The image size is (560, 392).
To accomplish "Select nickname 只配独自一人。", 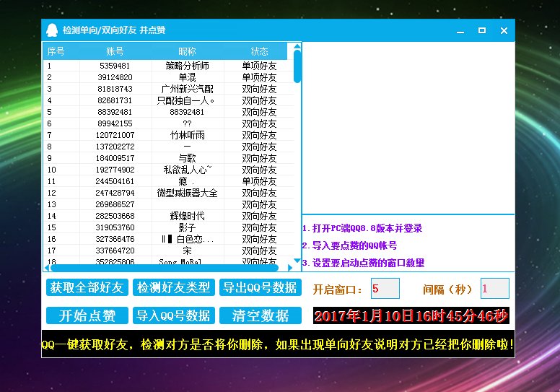I will [185, 100].
